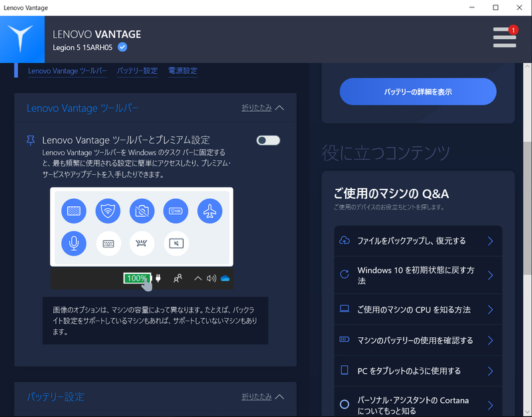Click the power plug icon in preview taskbar
532x417 pixels.
(158, 278)
